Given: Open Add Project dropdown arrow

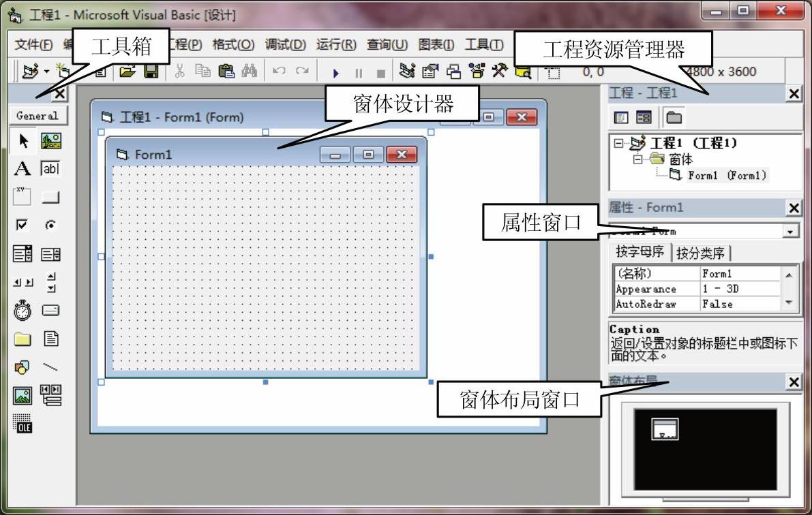Looking at the screenshot, I should (46, 71).
